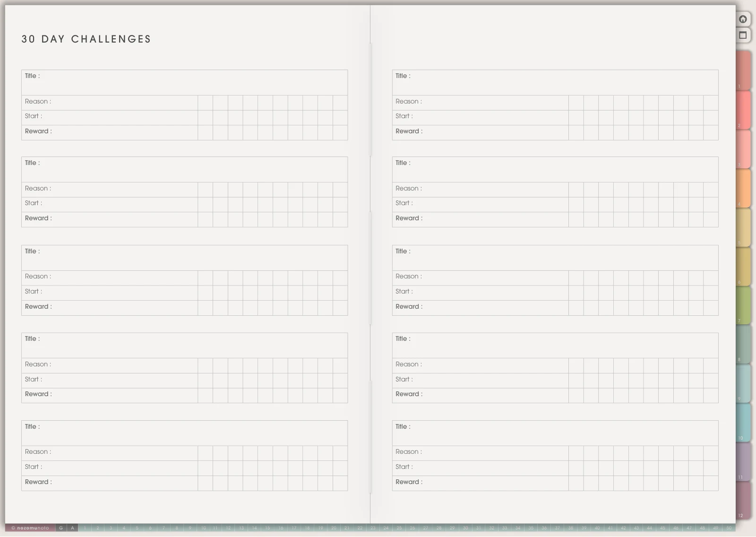Click Title field of fifth left challenge
Viewport: 756px width, 537px height.
coord(184,433)
